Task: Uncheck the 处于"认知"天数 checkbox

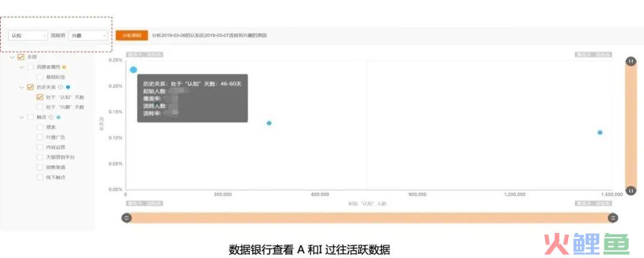Action: (x=40, y=97)
